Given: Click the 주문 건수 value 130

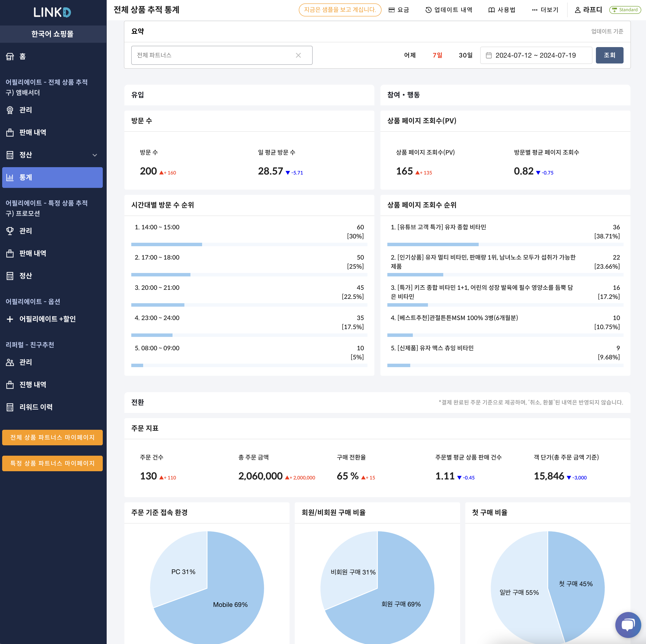Looking at the screenshot, I should [149, 476].
